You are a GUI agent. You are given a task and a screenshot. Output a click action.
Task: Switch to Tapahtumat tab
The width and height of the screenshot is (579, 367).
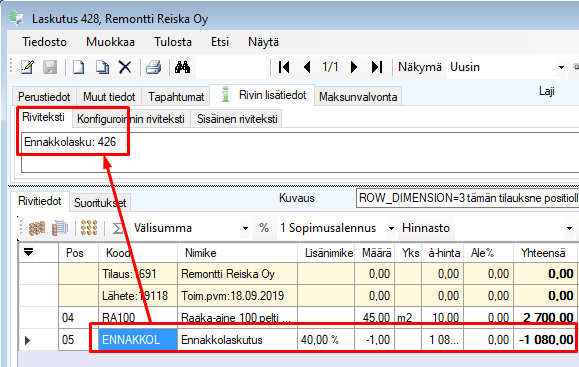tap(176, 97)
